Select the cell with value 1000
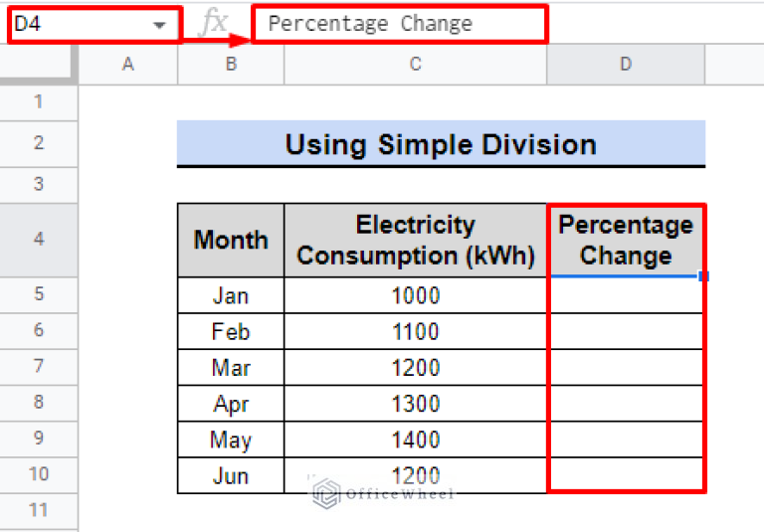Screen dimensions: 764x532 [x=416, y=295]
